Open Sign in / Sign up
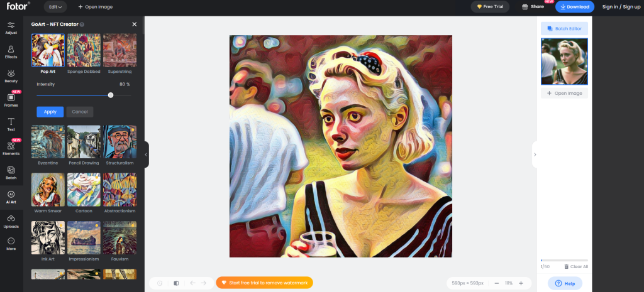 pos(621,7)
